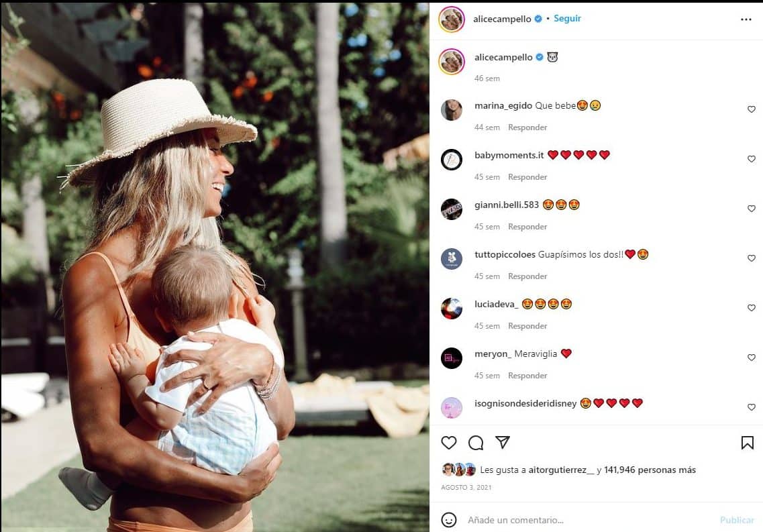
Task: Open the emoji picker smiley icon
Action: click(449, 520)
